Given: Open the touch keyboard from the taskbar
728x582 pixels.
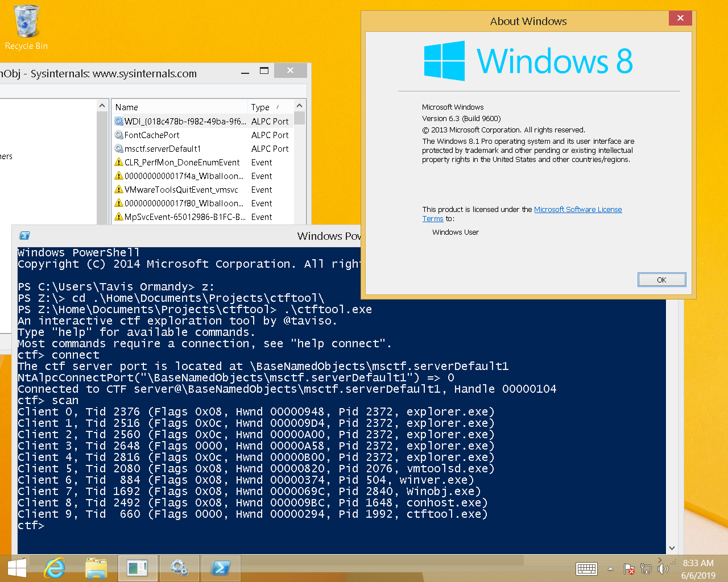Looking at the screenshot, I should pyautogui.click(x=586, y=569).
